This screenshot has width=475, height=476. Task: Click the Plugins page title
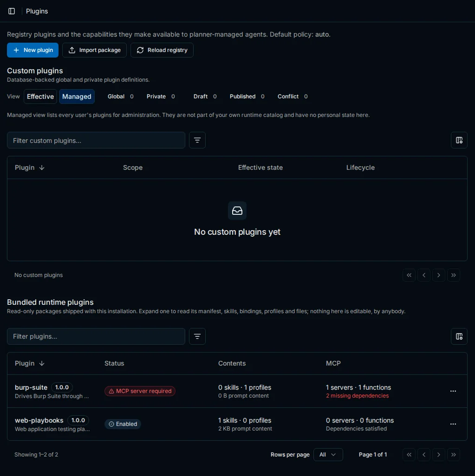pyautogui.click(x=37, y=11)
